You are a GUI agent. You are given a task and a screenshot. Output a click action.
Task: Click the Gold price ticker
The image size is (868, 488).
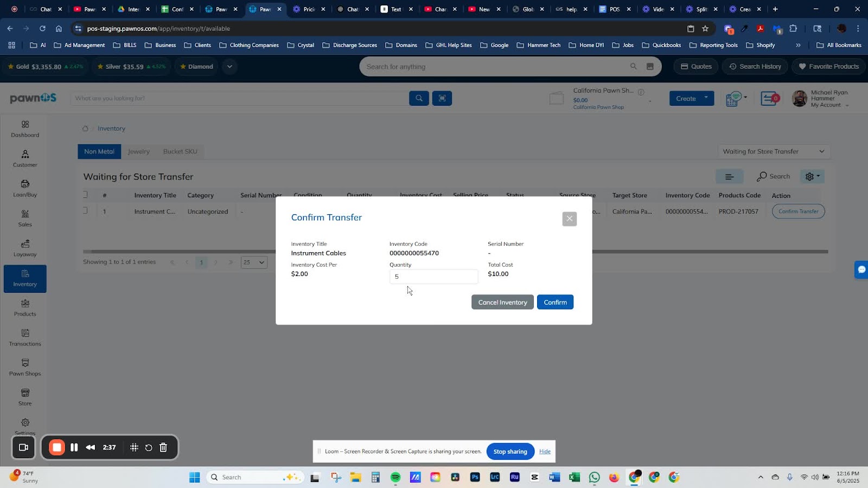[46, 67]
